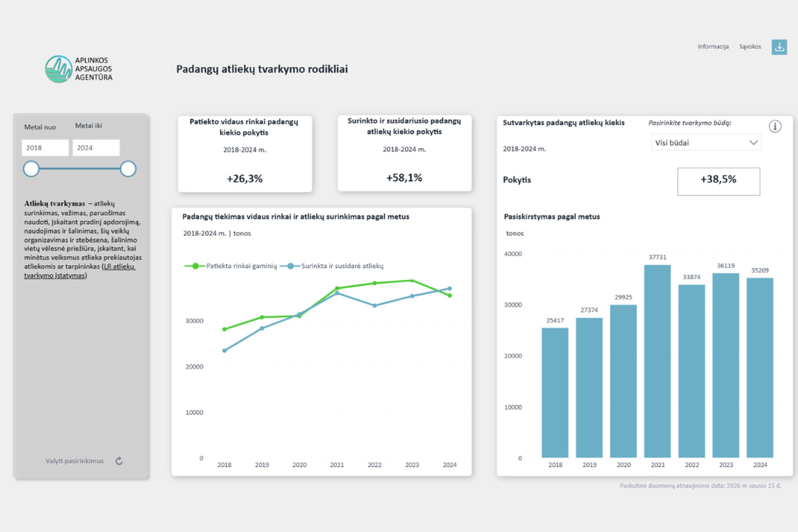The width and height of the screenshot is (798, 532).
Task: Click the green Patiekta rinkai gaminių legend marker
Action: (195, 266)
